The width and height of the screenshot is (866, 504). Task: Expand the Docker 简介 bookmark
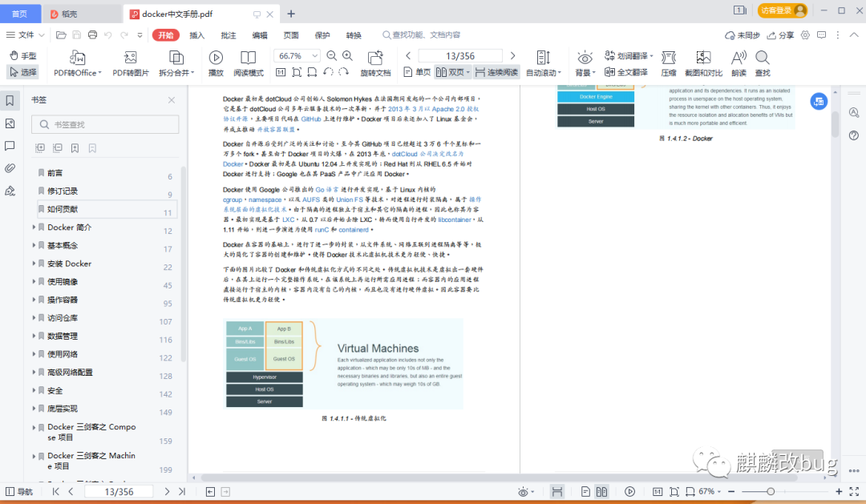coord(34,227)
